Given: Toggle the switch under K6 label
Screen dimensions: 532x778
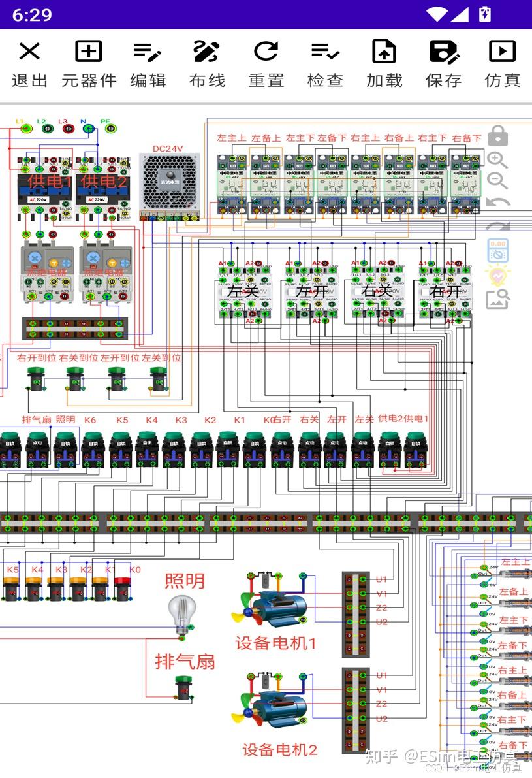Looking at the screenshot, I should (93, 449).
